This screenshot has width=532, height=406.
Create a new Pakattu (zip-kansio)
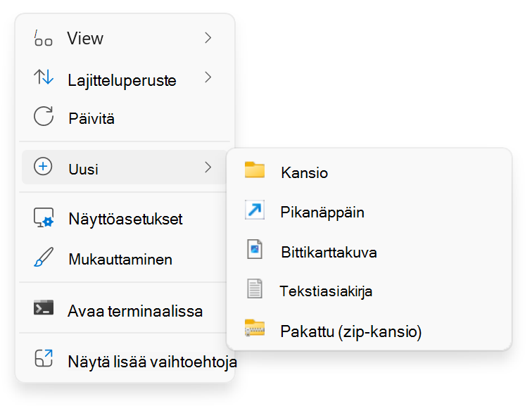point(369,330)
